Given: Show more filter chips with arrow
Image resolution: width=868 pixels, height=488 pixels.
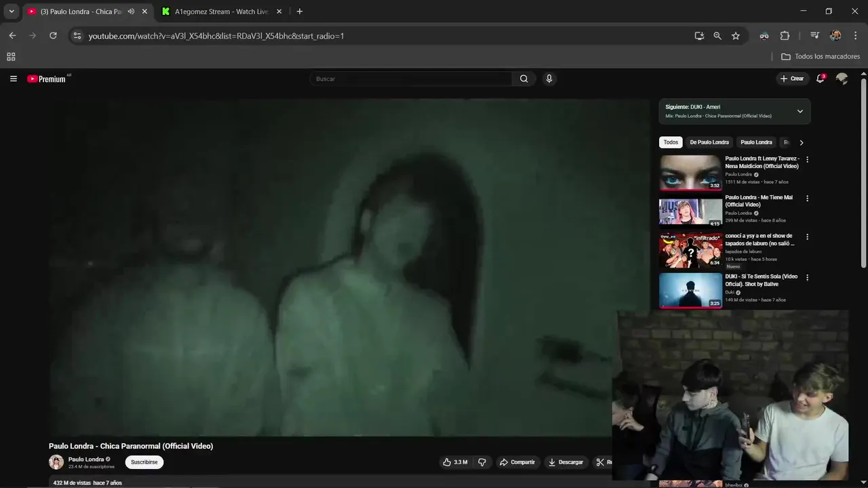Looking at the screenshot, I should point(802,142).
